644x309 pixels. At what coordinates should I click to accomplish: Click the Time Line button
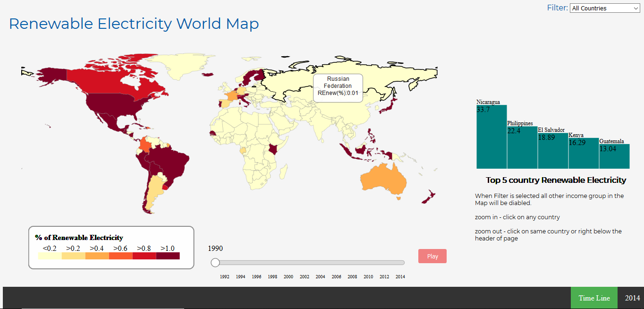click(x=594, y=298)
